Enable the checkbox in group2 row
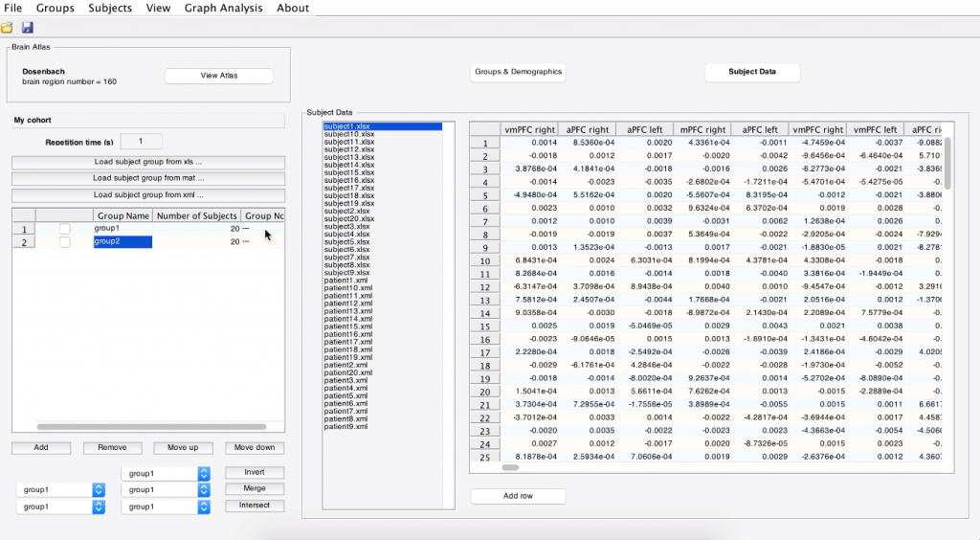The width and height of the screenshot is (980, 540). click(x=64, y=242)
